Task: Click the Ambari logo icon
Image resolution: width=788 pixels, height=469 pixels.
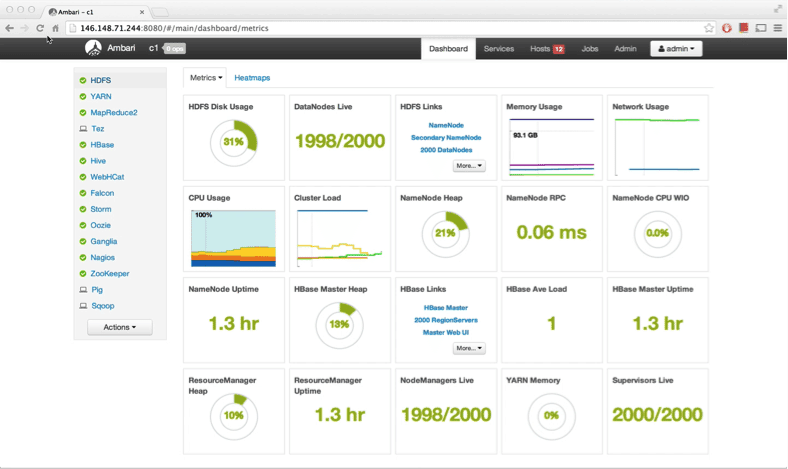Action: tap(93, 48)
